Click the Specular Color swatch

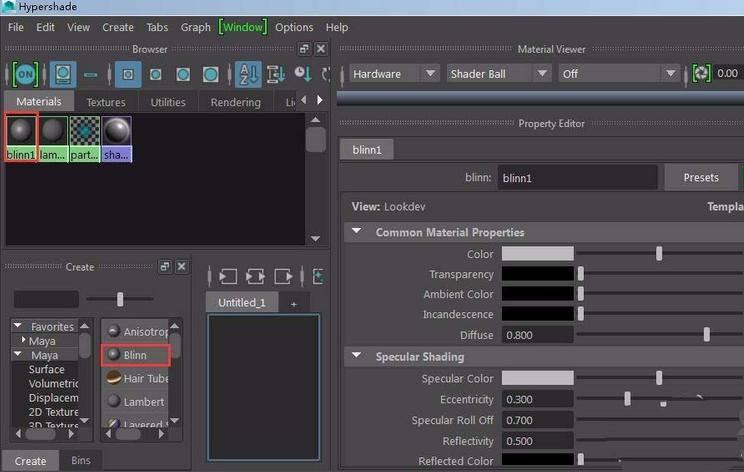click(x=538, y=378)
